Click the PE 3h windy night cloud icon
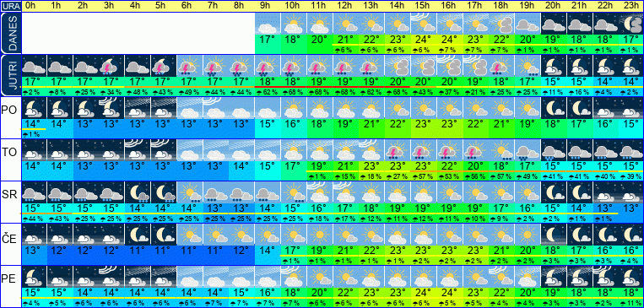 tap(111, 277)
